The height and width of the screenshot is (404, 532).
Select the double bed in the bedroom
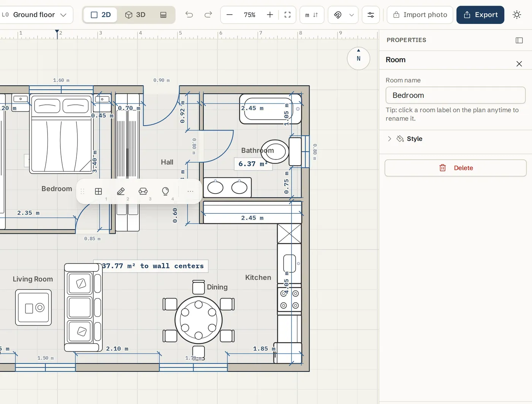click(x=62, y=134)
